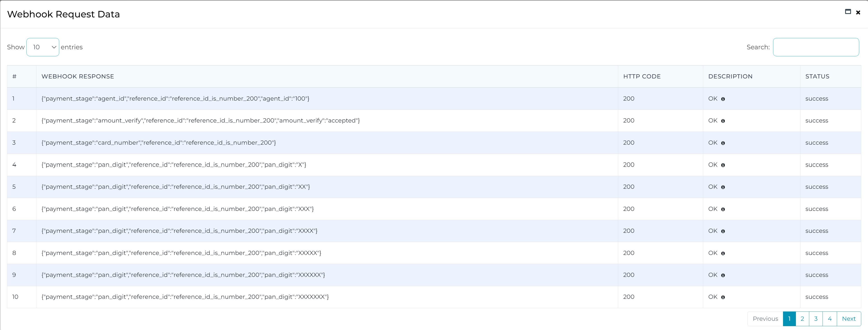Select response with pan_digit "X"
This screenshot has width=868, height=330.
tap(174, 165)
